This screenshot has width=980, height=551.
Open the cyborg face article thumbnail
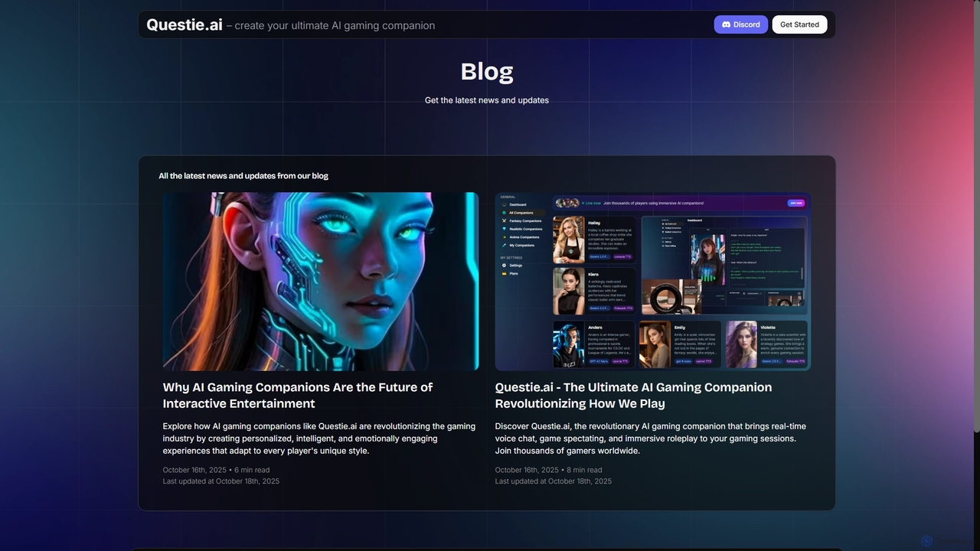[321, 282]
